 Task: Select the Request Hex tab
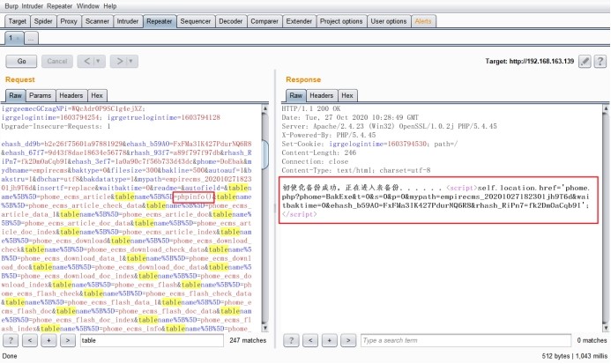pos(97,95)
